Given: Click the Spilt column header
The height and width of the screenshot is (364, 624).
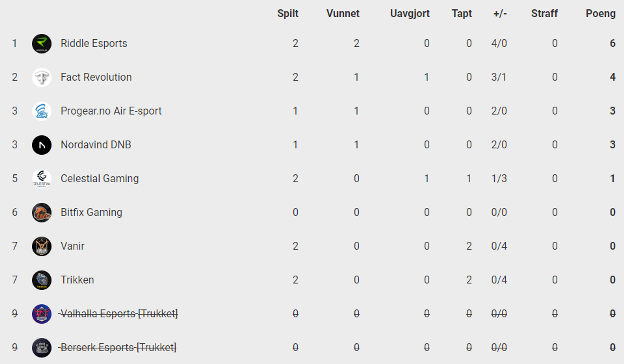Looking at the screenshot, I should (288, 13).
